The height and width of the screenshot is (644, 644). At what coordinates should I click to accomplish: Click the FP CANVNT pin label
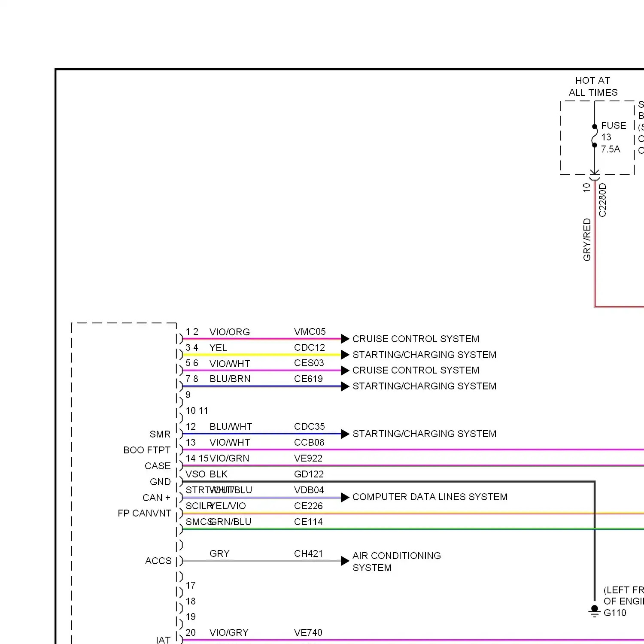144,513
